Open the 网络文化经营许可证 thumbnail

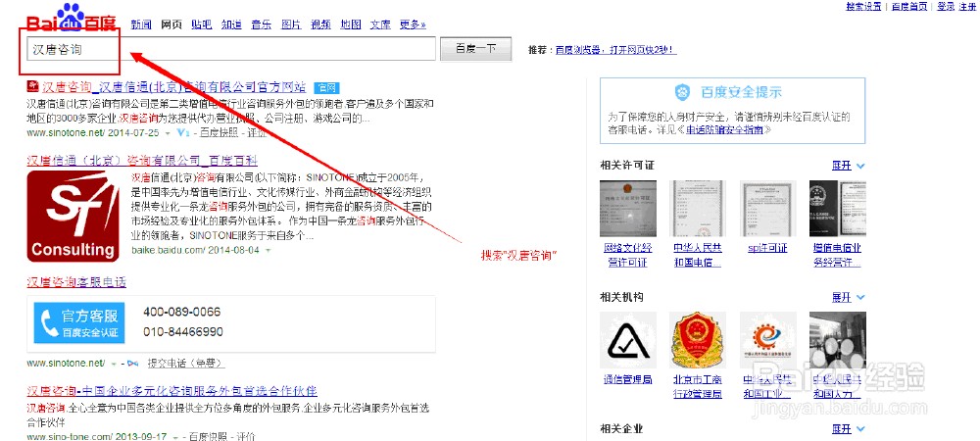628,208
